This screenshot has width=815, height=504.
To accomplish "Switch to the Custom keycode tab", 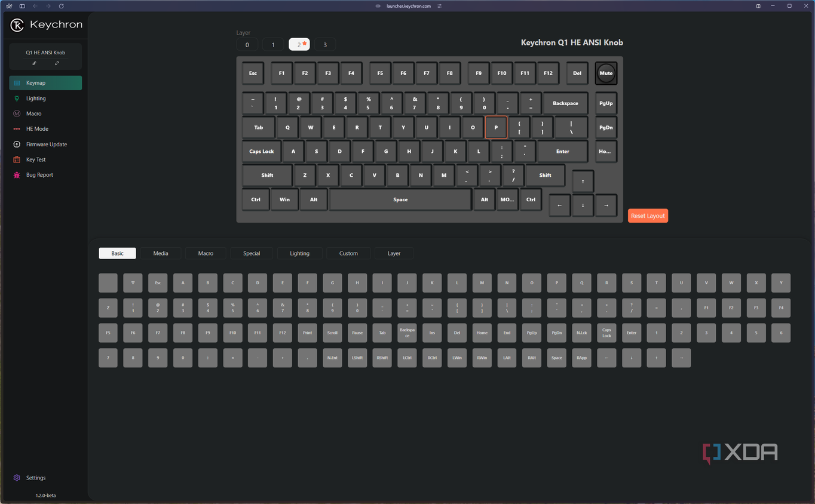I will 348,253.
